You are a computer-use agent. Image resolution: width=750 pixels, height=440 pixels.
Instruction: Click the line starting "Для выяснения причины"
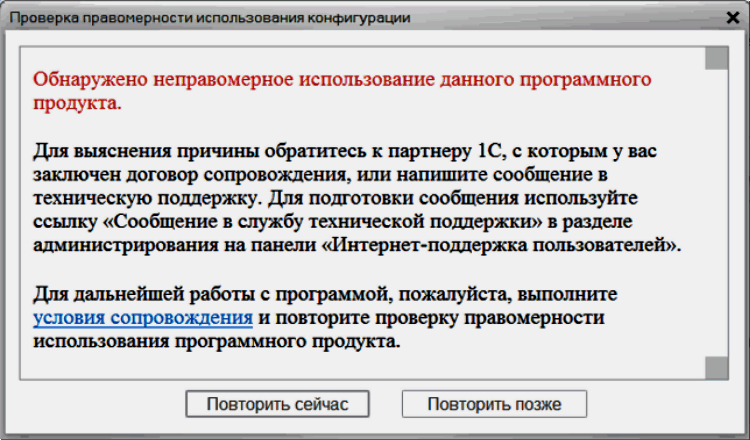[x=350, y=150]
